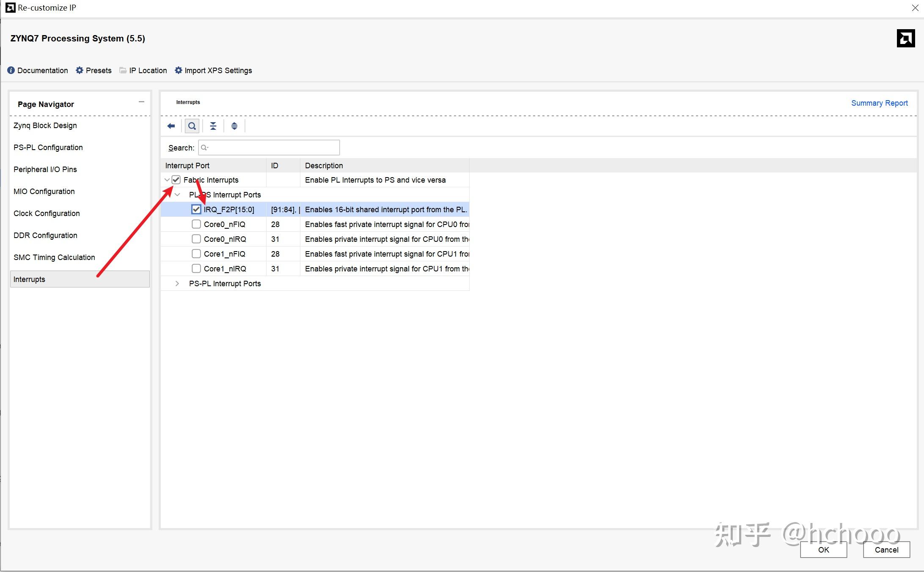Toggle the search magnifier toolbar icon
The width and height of the screenshot is (924, 572).
tap(192, 126)
